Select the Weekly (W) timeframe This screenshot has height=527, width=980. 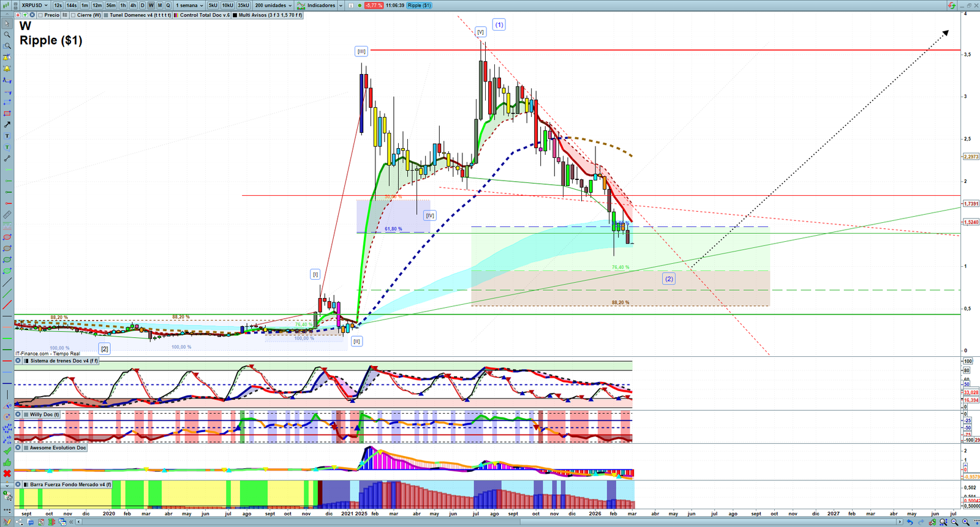pos(151,6)
